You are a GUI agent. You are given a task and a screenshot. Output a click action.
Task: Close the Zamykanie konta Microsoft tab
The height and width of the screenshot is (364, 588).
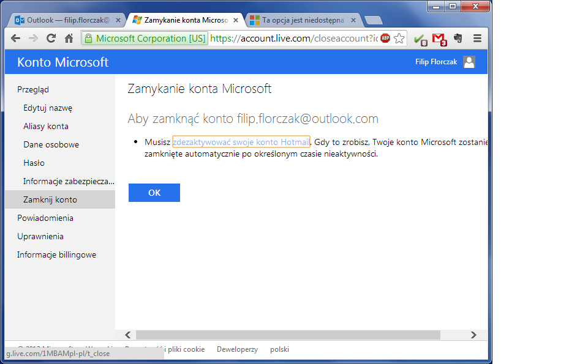tap(236, 20)
